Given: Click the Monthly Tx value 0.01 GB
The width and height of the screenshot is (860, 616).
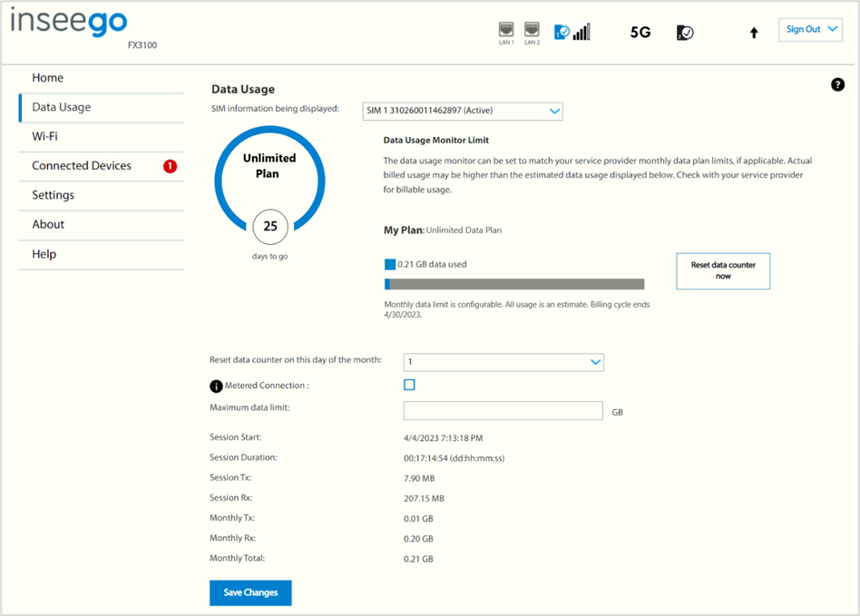Looking at the screenshot, I should click(418, 519).
